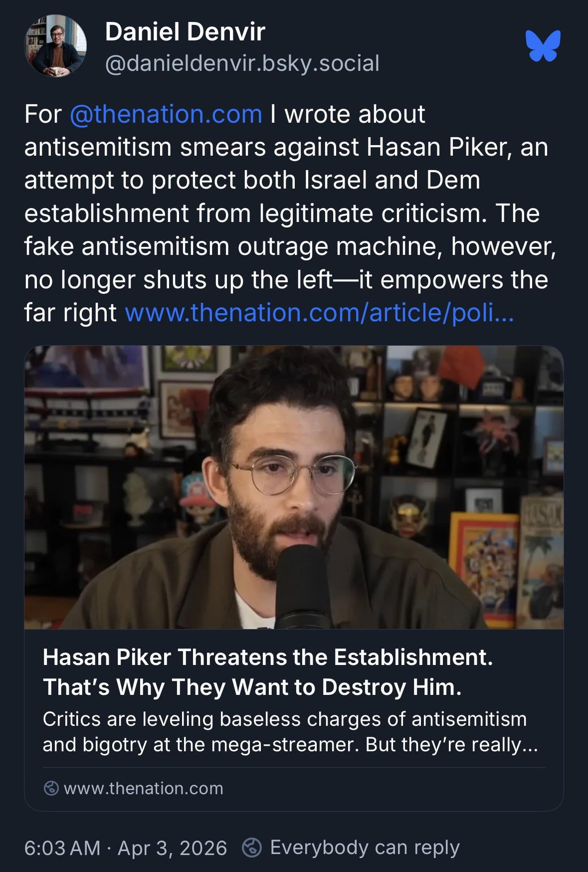The image size is (588, 872).
Task: Open the Daniel Denvir display name
Action: point(185,32)
